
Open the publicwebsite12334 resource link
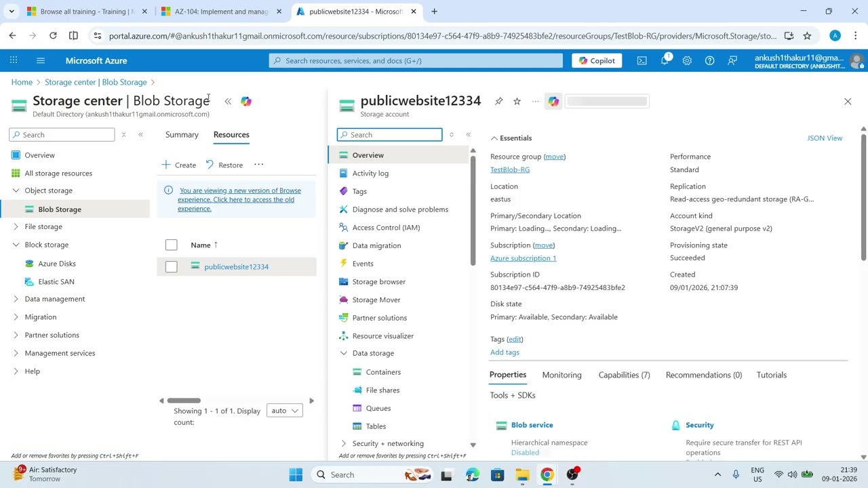pos(236,267)
